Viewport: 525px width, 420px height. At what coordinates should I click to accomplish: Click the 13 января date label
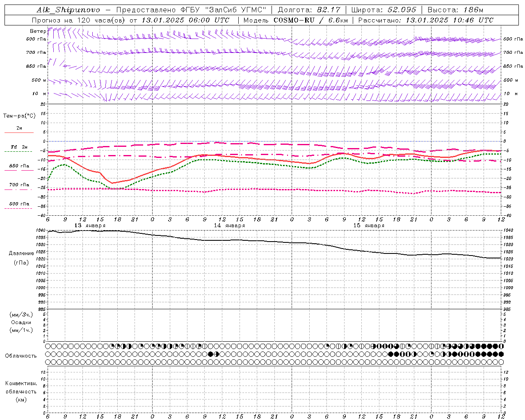[x=90, y=226]
